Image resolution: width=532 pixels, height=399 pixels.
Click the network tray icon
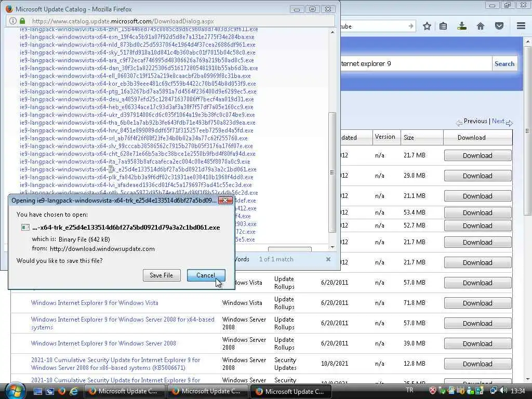click(494, 391)
